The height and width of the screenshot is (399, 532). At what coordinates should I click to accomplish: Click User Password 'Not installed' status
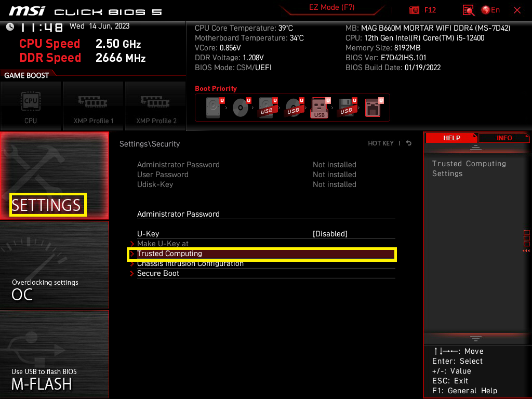335,175
